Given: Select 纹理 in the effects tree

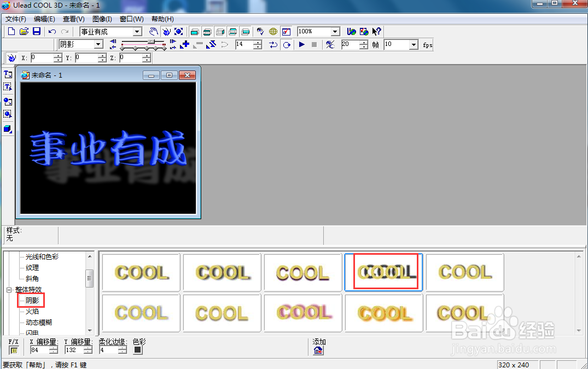Looking at the screenshot, I should click(32, 267).
